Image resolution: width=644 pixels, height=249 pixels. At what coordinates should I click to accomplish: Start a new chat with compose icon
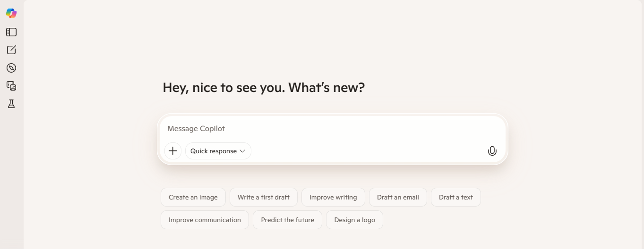[11, 50]
